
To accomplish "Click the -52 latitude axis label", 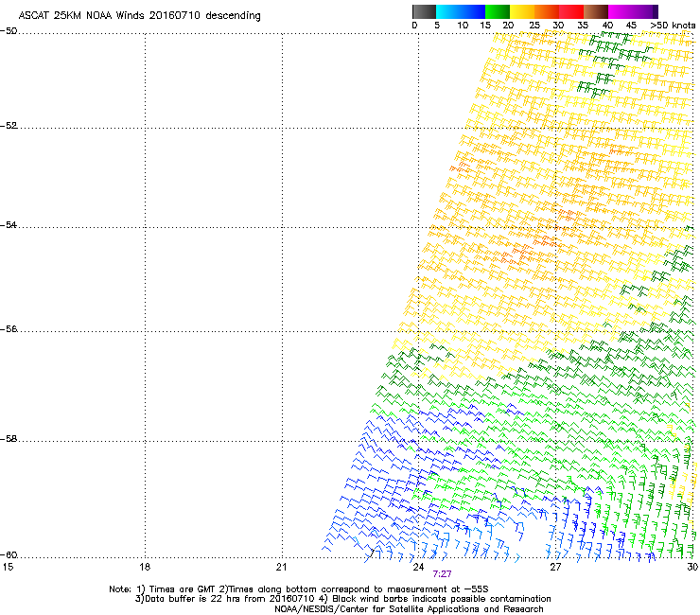I will pyautogui.click(x=9, y=126).
